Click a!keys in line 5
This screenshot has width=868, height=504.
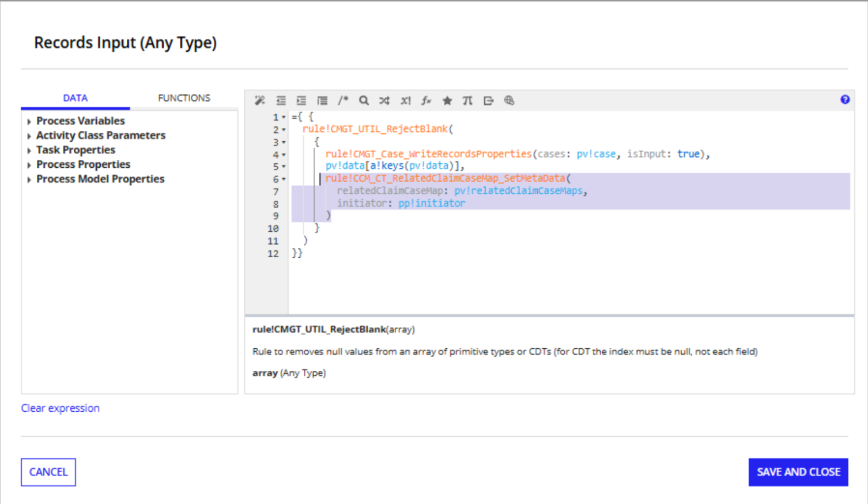[x=387, y=166]
